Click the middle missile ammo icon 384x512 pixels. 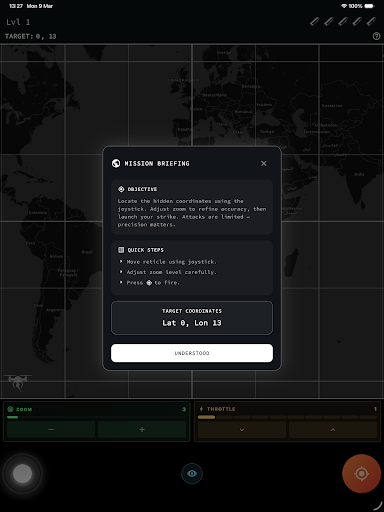[343, 22]
